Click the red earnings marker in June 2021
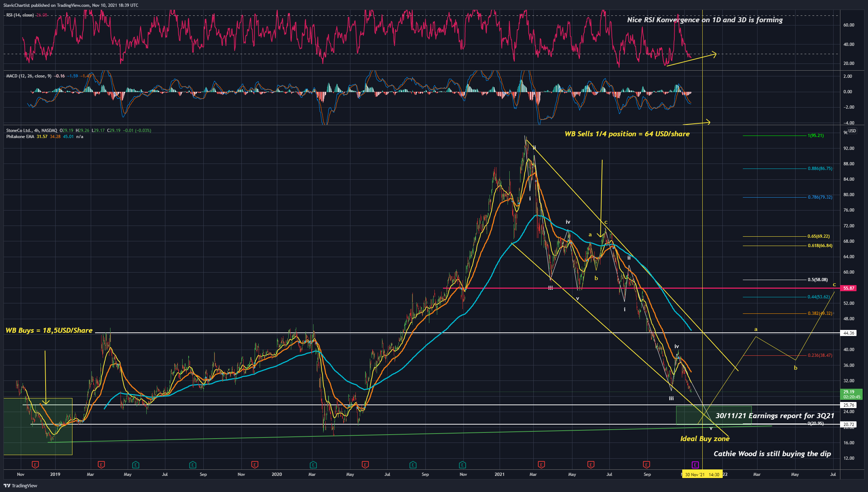The width and height of the screenshot is (868, 492). click(591, 465)
